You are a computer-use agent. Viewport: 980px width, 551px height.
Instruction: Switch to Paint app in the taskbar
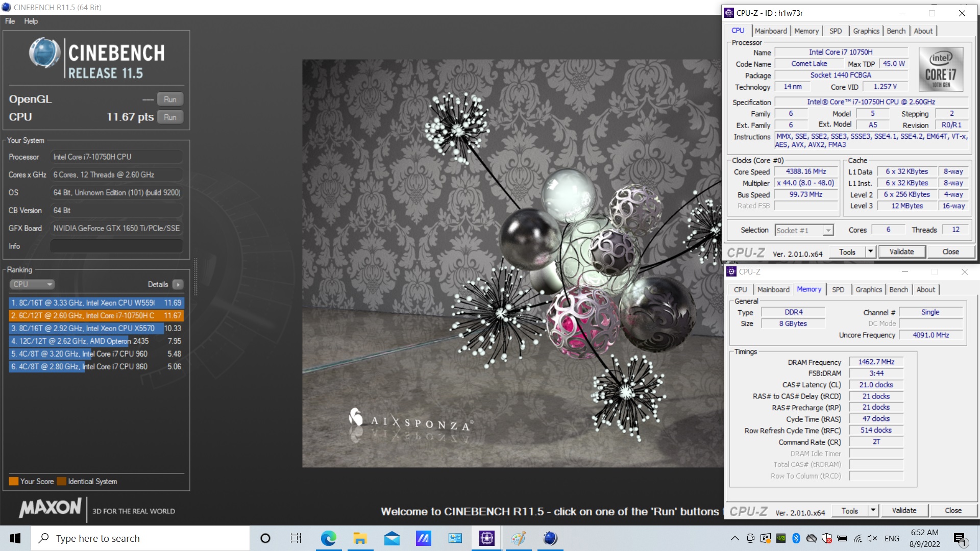click(x=518, y=538)
